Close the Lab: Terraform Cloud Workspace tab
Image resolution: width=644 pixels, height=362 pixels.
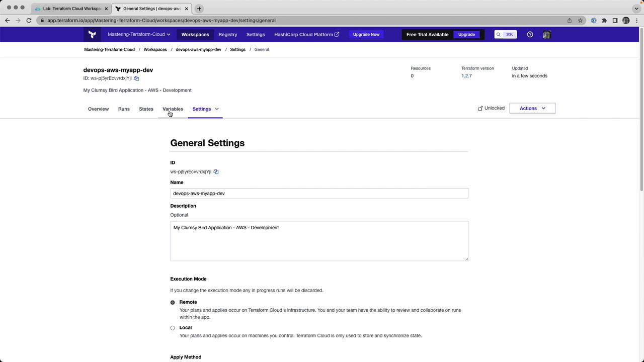pyautogui.click(x=106, y=9)
